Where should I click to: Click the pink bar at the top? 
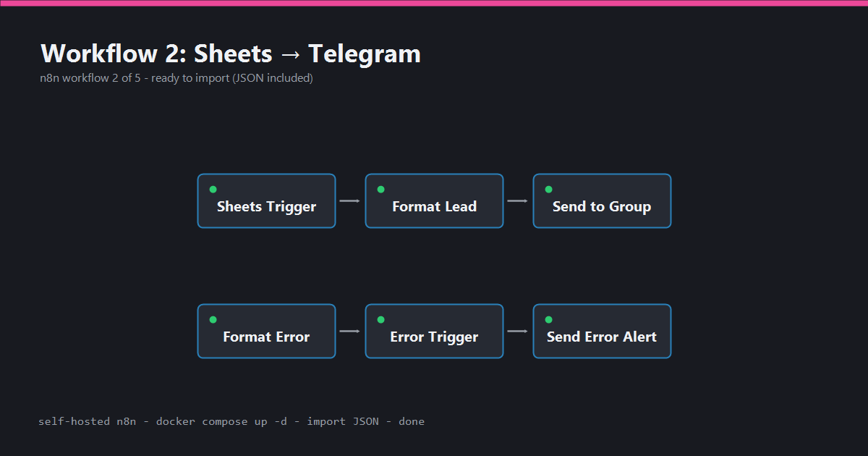[434, 3]
